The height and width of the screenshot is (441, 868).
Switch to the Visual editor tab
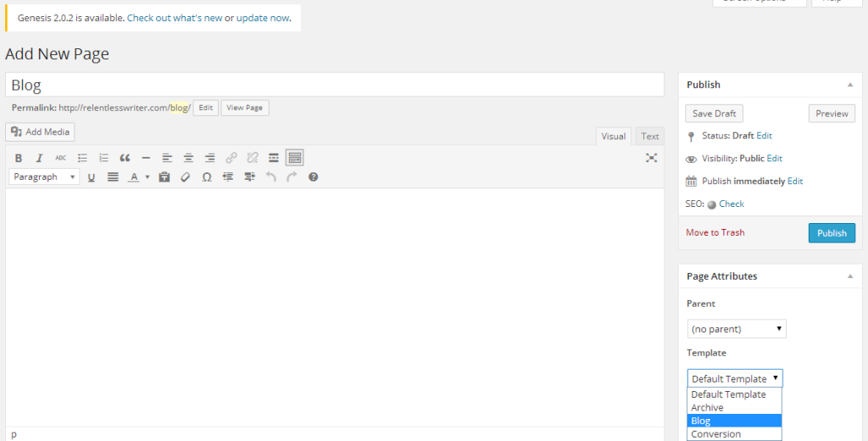(x=613, y=137)
